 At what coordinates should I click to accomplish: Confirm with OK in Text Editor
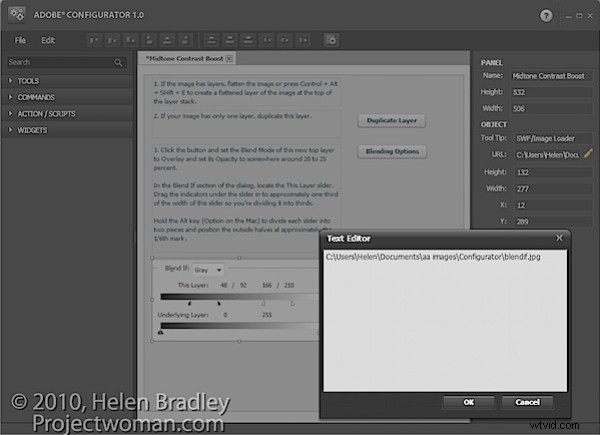coord(469,402)
